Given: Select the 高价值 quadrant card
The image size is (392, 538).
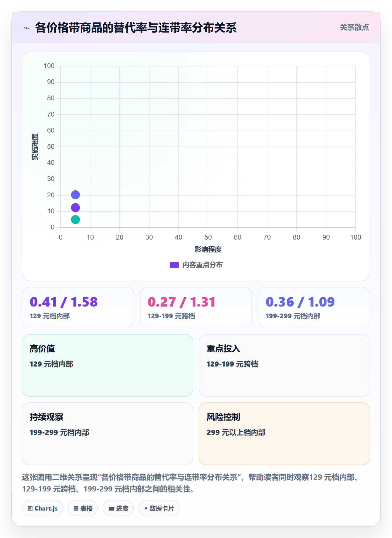Looking at the screenshot, I should tap(108, 365).
